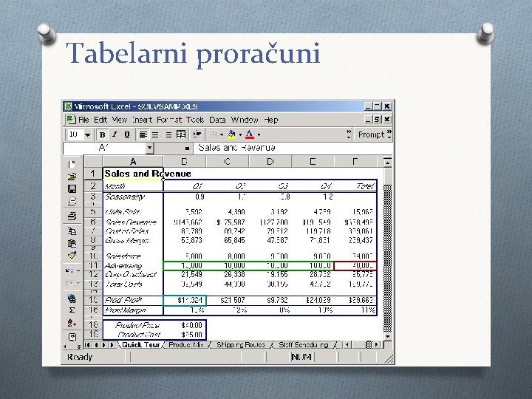
Task: Click the Excel workbook icon in menu bar
Action: (71, 120)
